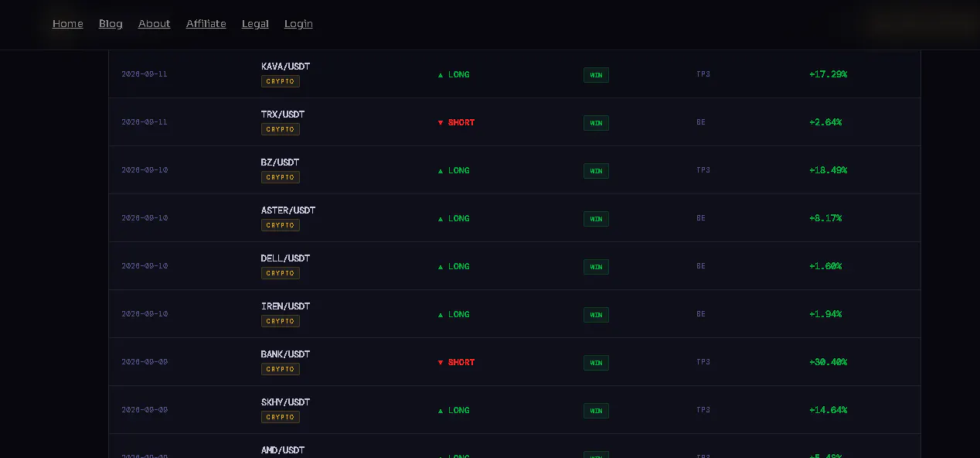The height and width of the screenshot is (458, 980).
Task: Click the WIN badge in ASTER/USDT row
Action: click(596, 219)
